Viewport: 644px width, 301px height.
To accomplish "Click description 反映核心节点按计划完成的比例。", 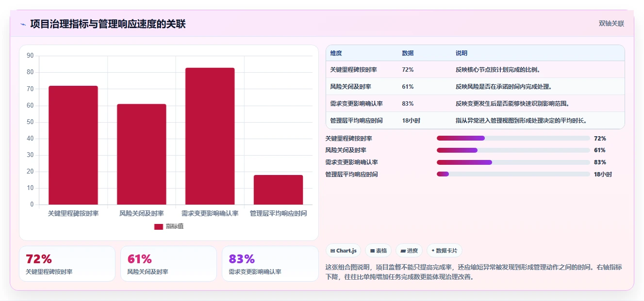I will tap(497, 70).
